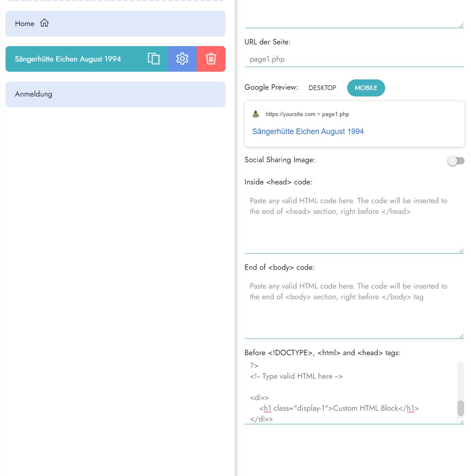Enable the Social Sharing Image toggle
The width and height of the screenshot is (471, 476).
456,161
